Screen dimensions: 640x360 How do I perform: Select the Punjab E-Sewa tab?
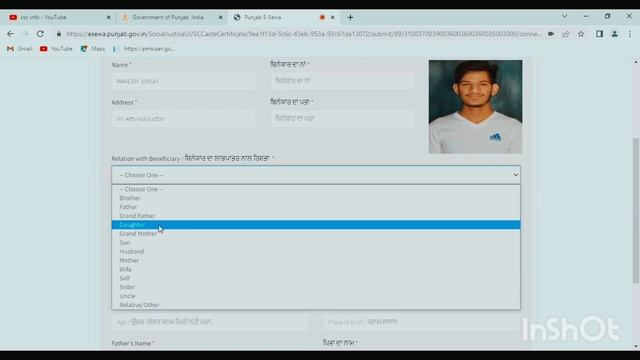[284, 18]
